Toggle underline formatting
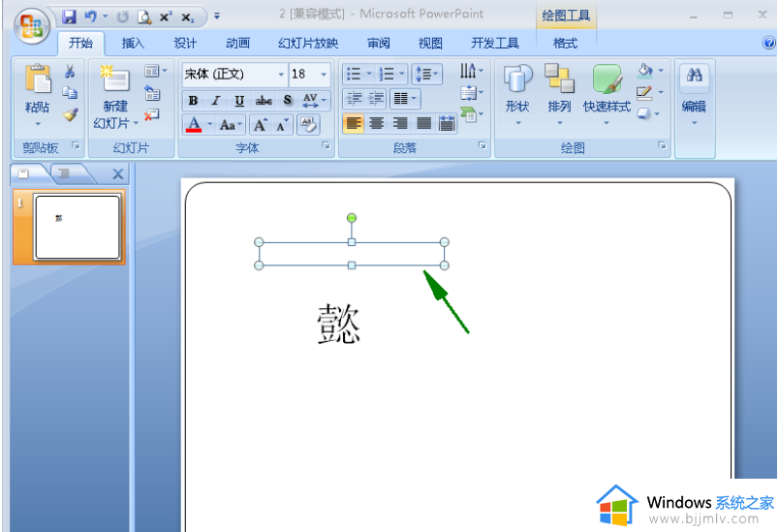The width and height of the screenshot is (779, 532). pos(239,101)
